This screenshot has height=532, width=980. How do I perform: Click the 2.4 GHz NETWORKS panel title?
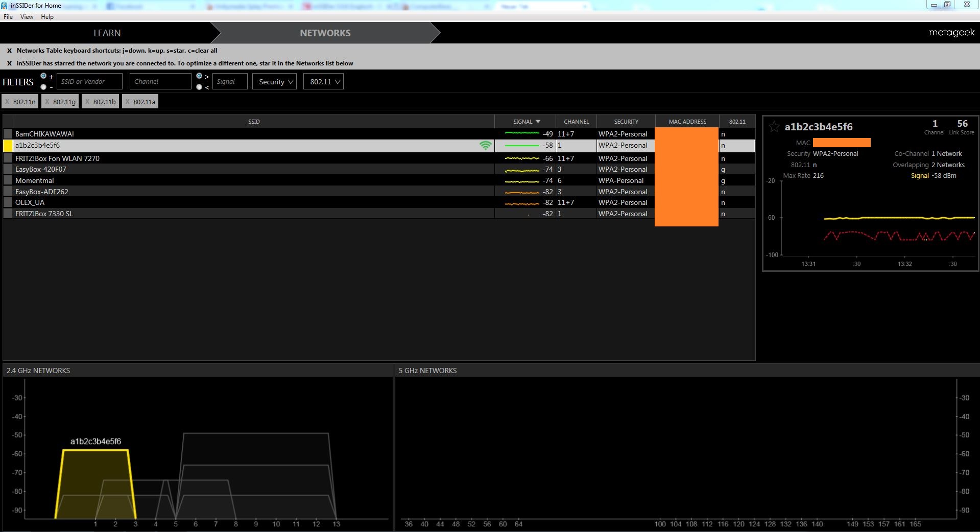(38, 371)
